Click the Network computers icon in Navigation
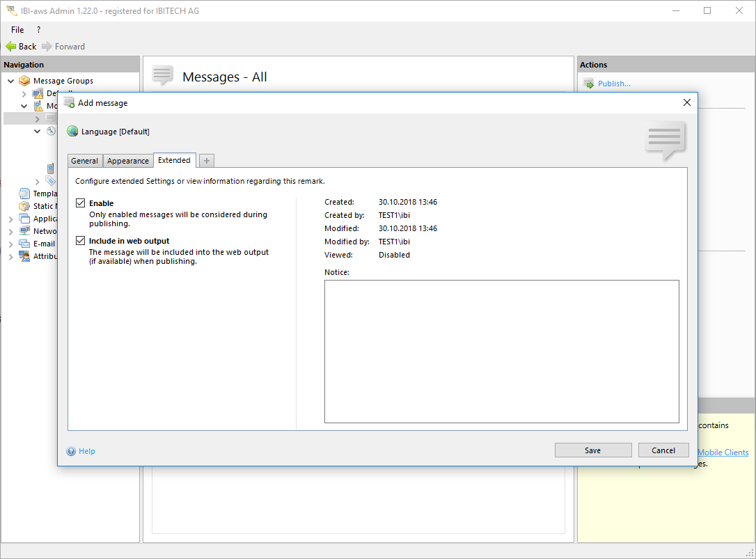The image size is (756, 559). pos(24,231)
